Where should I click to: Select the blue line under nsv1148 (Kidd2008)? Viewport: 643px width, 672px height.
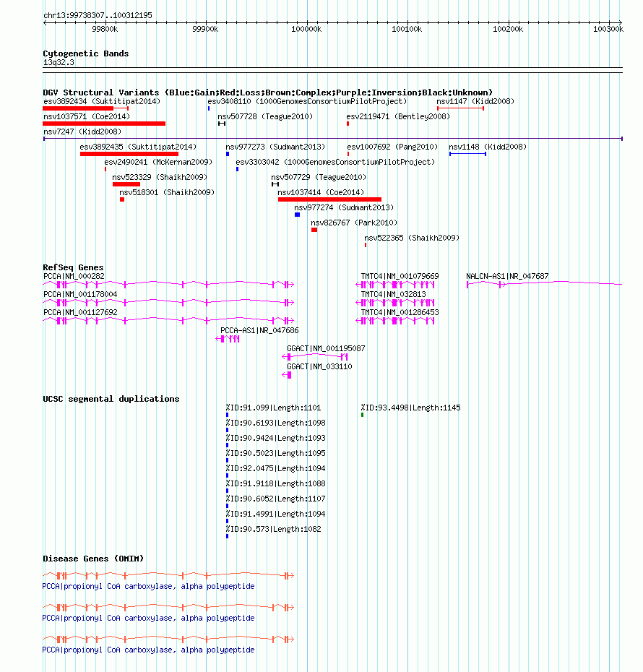(467, 154)
